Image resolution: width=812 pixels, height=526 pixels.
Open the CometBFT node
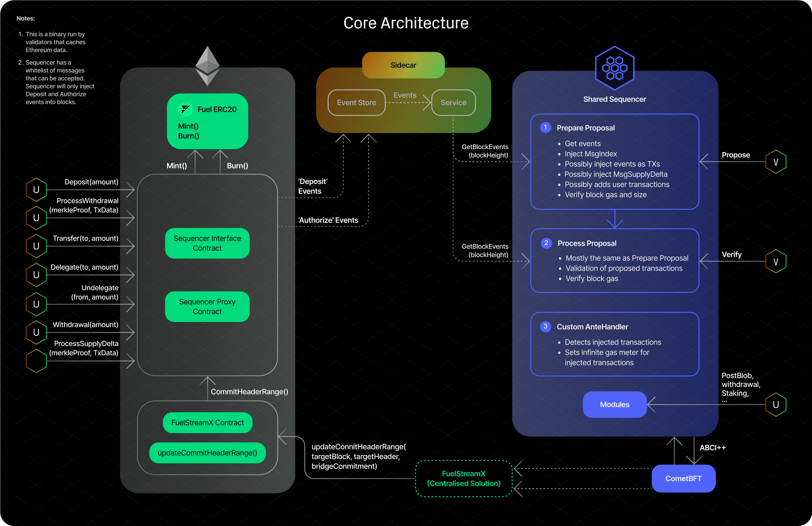[684, 479]
